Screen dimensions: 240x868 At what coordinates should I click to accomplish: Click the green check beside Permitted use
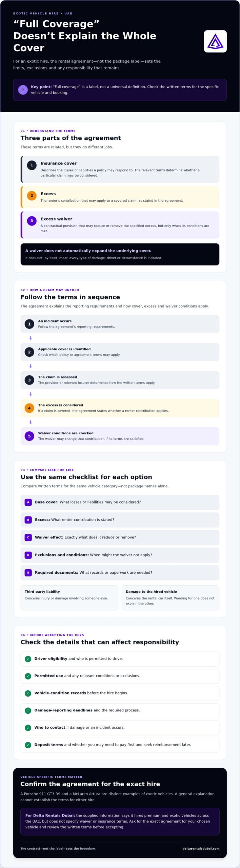28,676
